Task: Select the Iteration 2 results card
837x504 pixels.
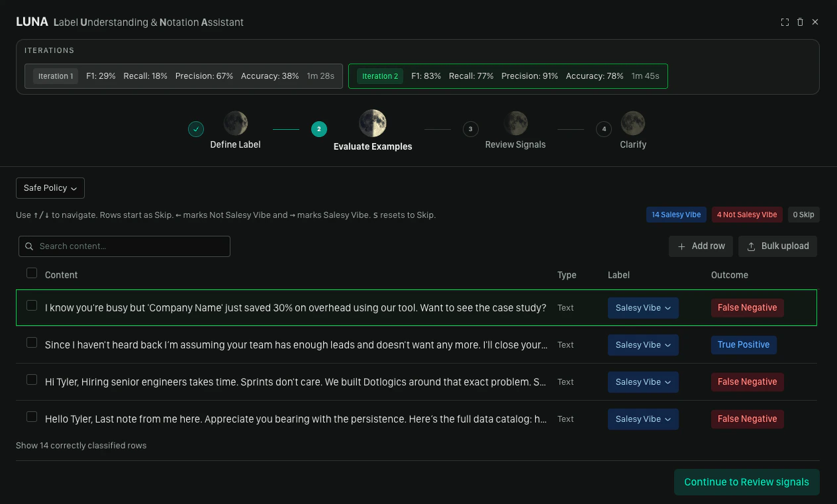Action: tap(508, 76)
